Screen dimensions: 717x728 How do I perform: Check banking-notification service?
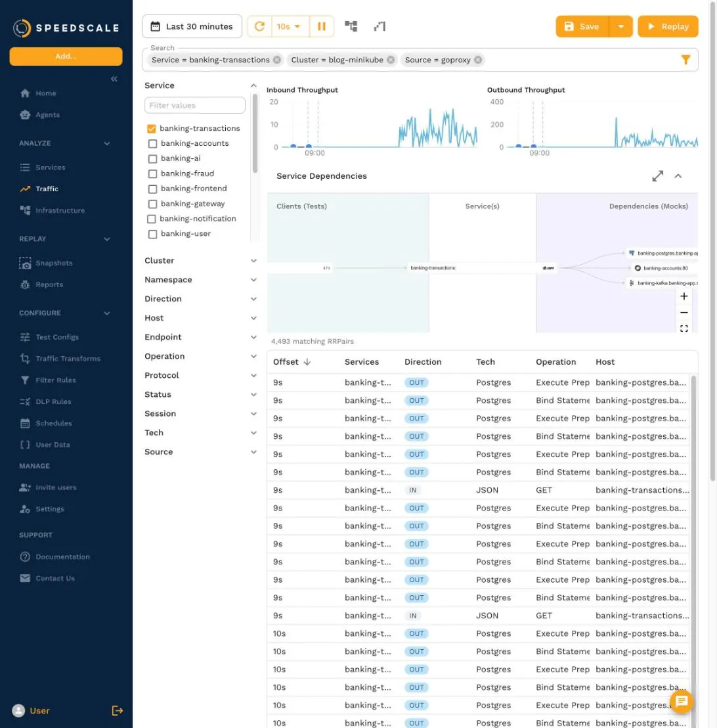[151, 219]
